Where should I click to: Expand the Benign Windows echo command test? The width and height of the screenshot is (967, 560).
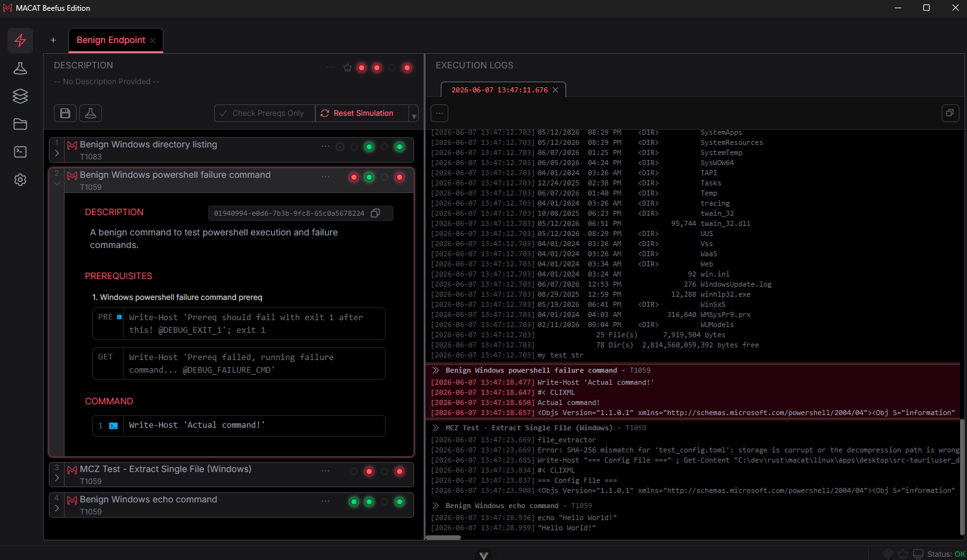pos(57,508)
